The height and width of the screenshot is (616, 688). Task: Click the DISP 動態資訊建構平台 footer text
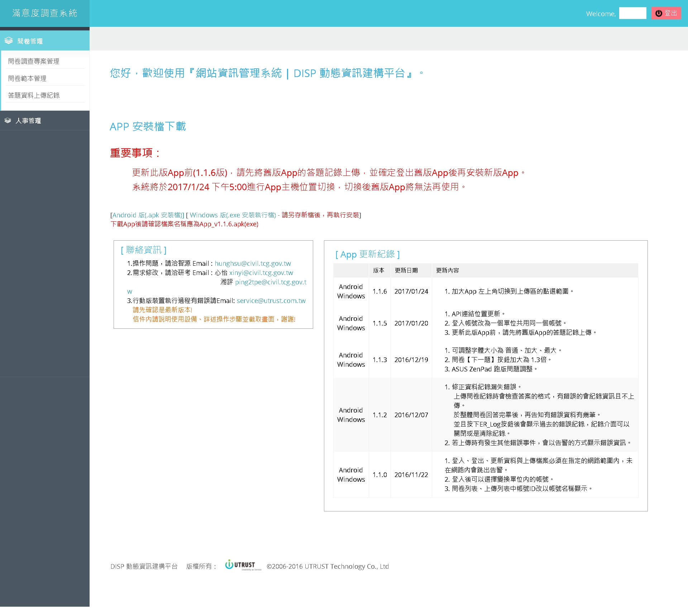pyautogui.click(x=144, y=567)
